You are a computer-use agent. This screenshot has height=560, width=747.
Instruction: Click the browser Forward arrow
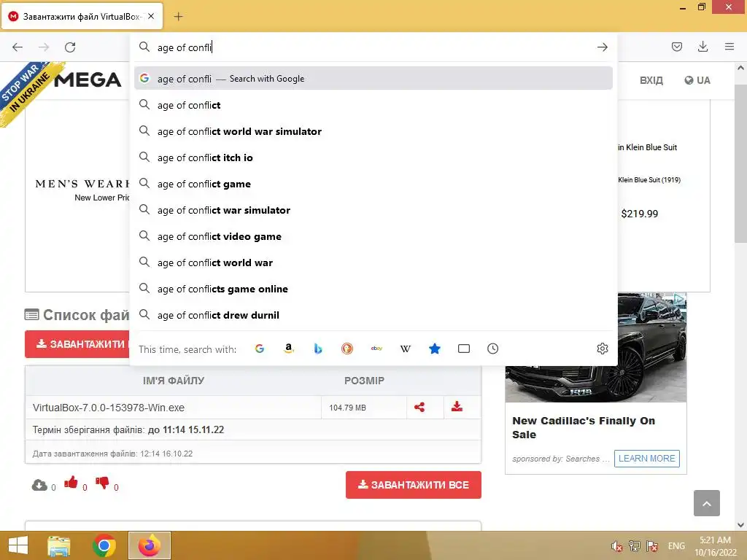pos(44,47)
